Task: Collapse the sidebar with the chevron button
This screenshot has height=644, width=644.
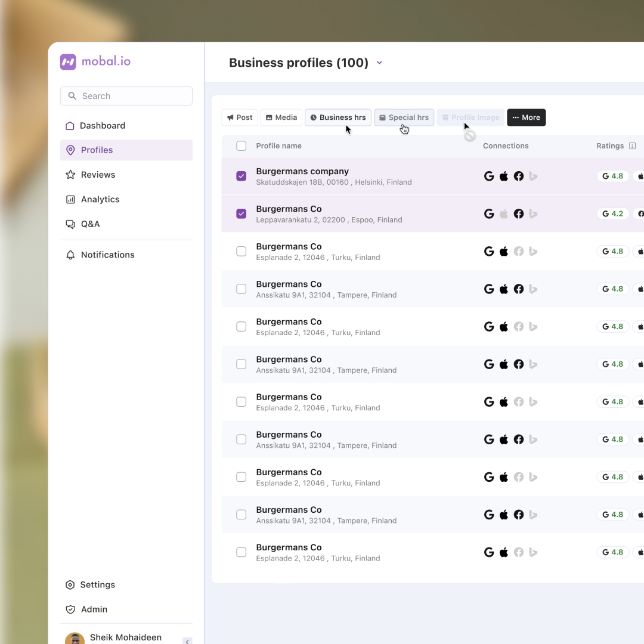Action: (187, 640)
